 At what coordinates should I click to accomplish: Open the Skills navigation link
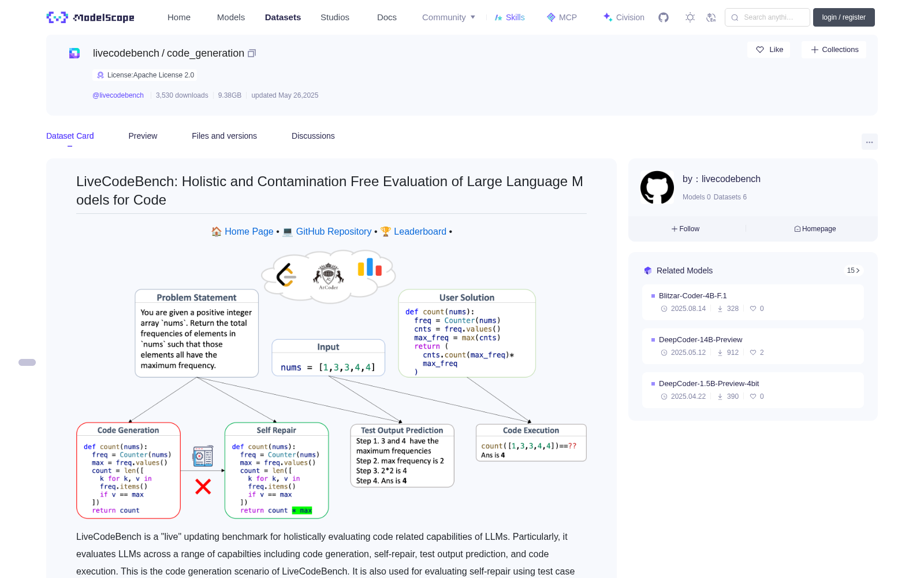(x=509, y=17)
